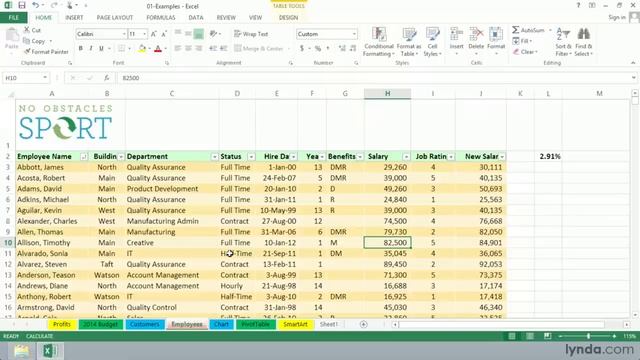
Task: Click the Help question mark icon
Action: [578, 5]
